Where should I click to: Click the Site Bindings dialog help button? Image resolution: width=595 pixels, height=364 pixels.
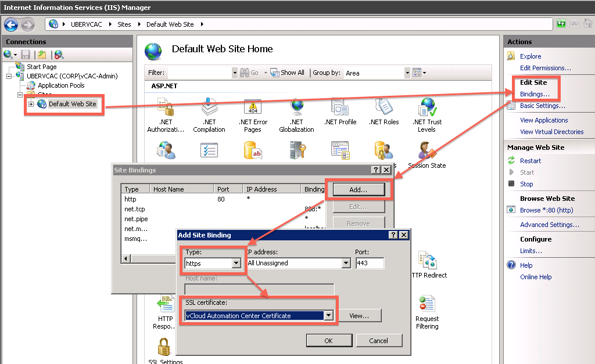tap(376, 170)
